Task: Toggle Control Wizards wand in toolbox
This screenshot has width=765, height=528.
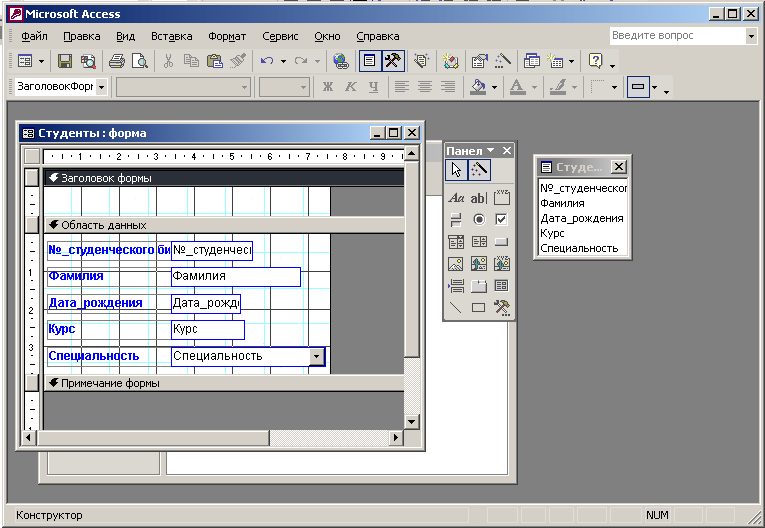Action: click(479, 170)
